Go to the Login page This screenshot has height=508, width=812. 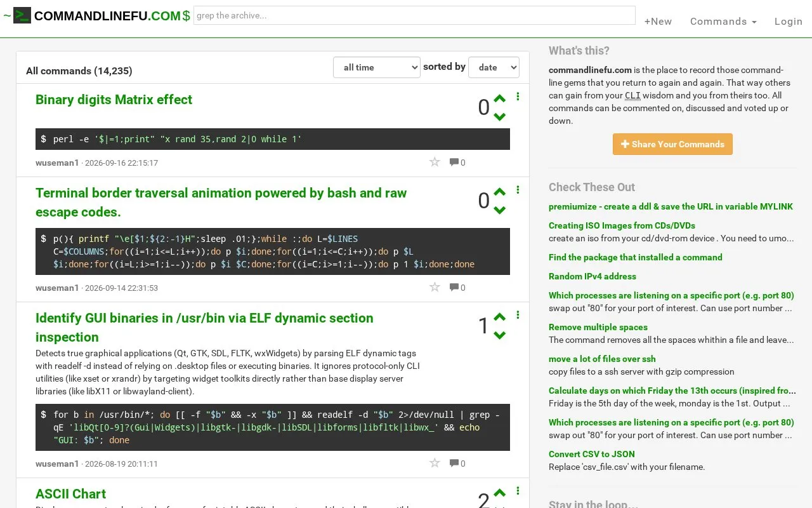(789, 21)
